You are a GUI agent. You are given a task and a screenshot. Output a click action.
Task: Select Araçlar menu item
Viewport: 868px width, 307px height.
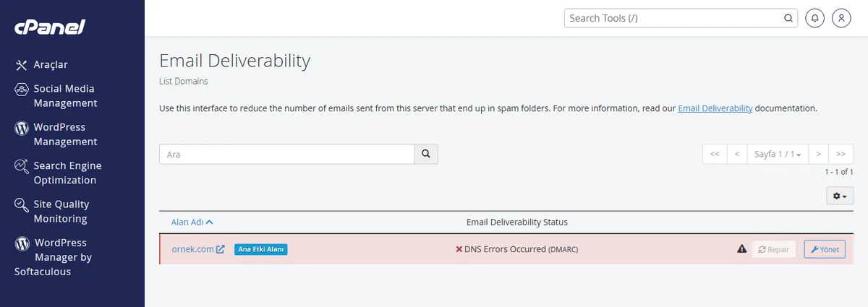(x=51, y=65)
